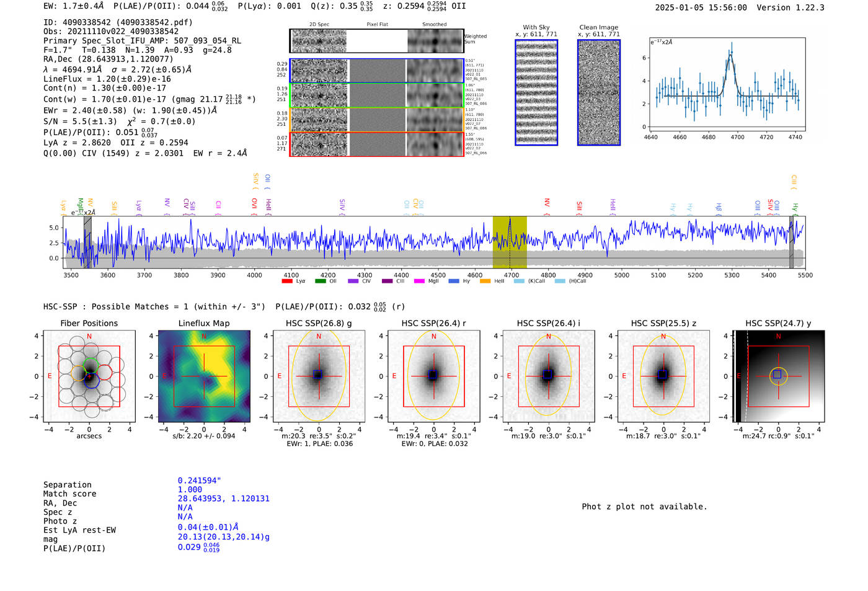
Task: Click the 2025-01-05 15:56:00 timestamp
Action: pos(701,7)
